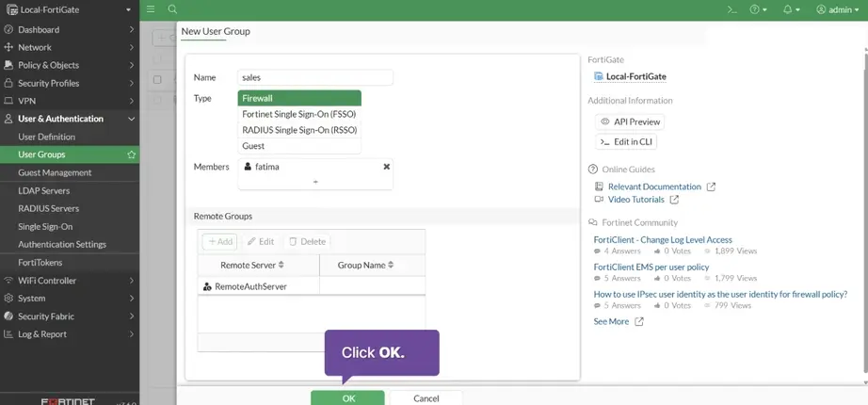The width and height of the screenshot is (868, 405).
Task: Click the eye icon on API Preview
Action: pyautogui.click(x=605, y=121)
